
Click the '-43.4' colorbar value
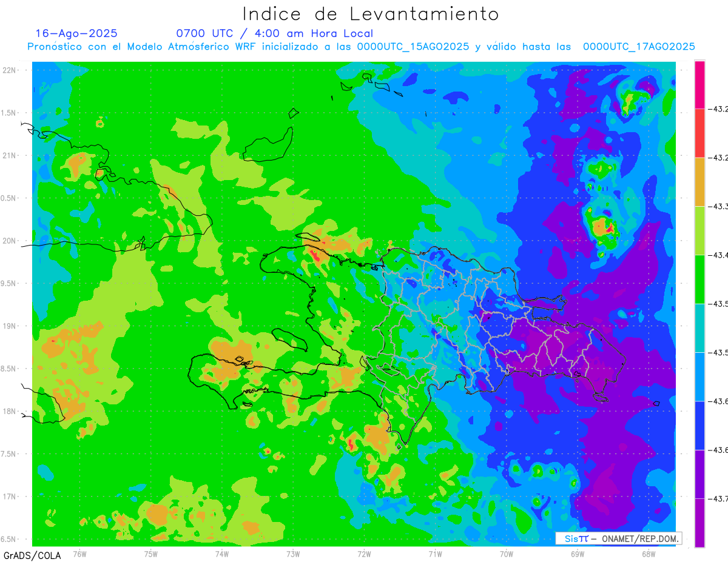click(x=719, y=255)
